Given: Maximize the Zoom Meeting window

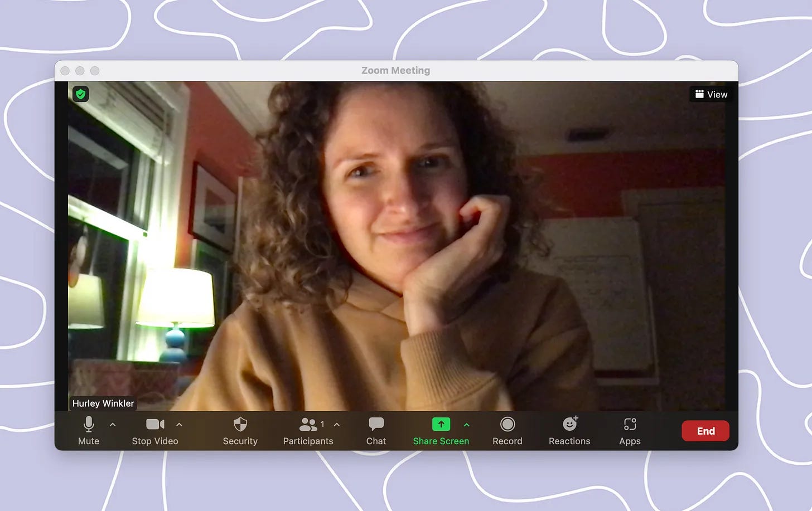Looking at the screenshot, I should point(95,71).
